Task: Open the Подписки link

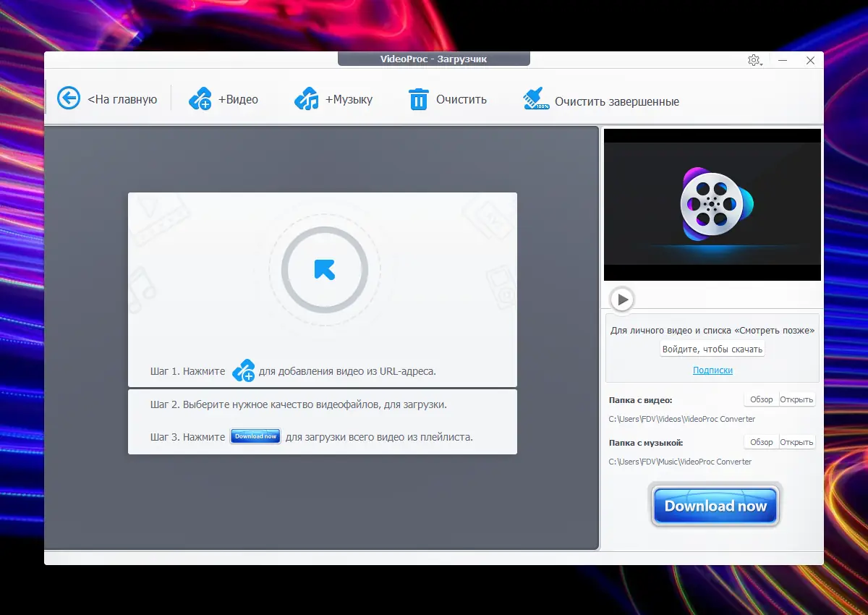Action: coord(712,370)
